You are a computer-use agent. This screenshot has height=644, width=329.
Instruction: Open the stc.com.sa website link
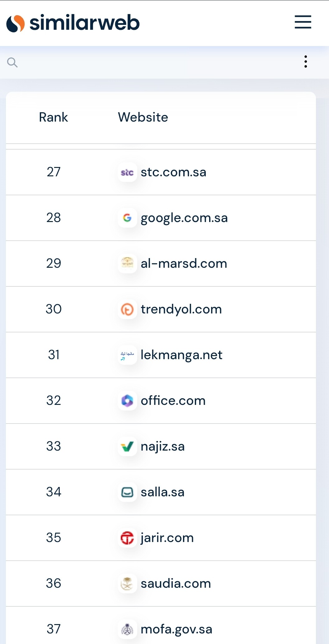[173, 172]
